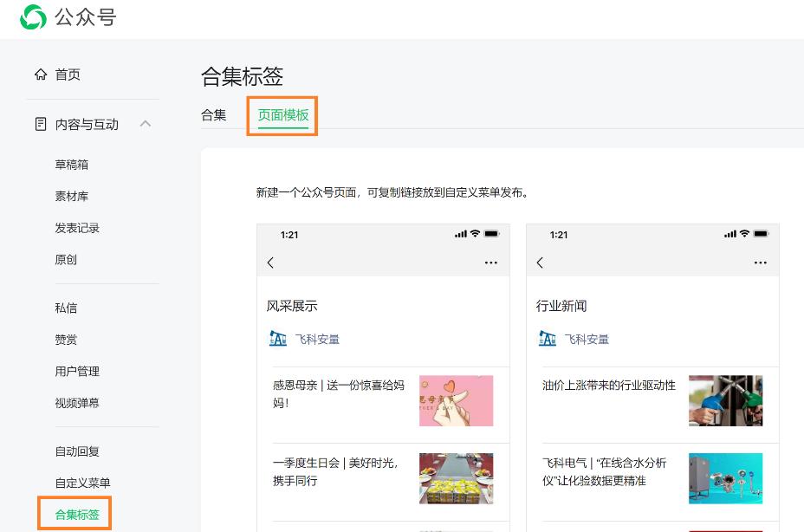This screenshot has width=804, height=532.
Task: Open 草稿箱 from the sidebar
Action: click(x=72, y=165)
